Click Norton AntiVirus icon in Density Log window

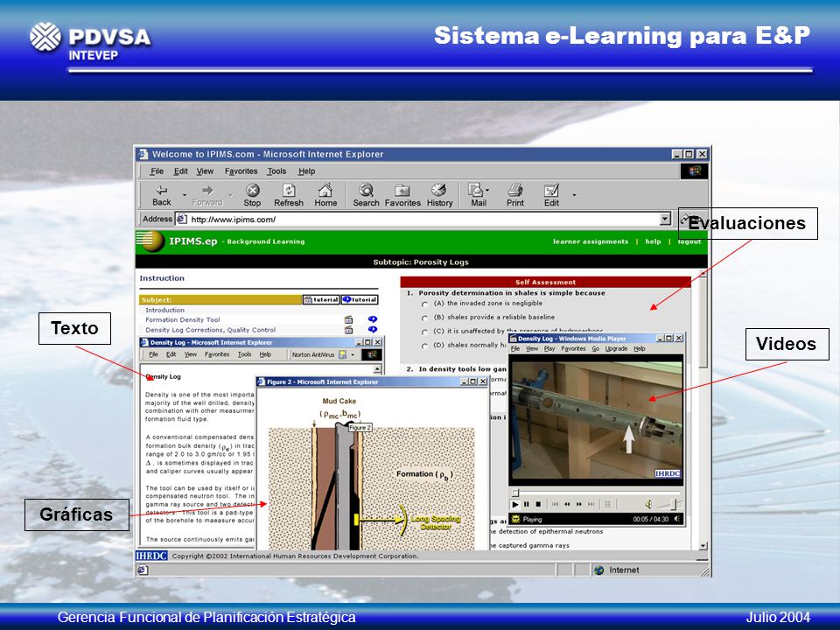tap(343, 354)
